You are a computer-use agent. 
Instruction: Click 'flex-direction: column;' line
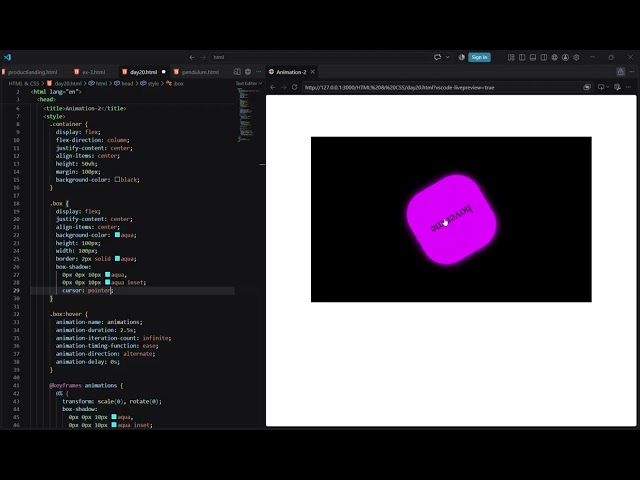tap(93, 140)
